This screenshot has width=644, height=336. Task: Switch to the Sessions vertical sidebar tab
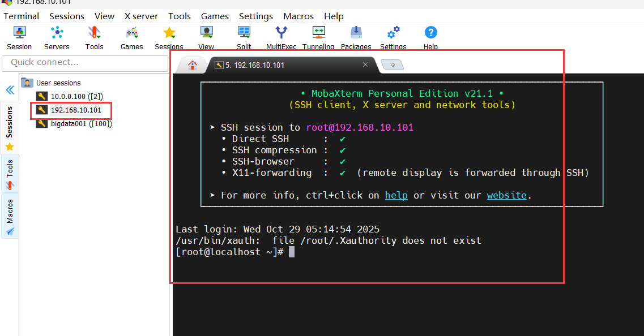click(x=10, y=128)
